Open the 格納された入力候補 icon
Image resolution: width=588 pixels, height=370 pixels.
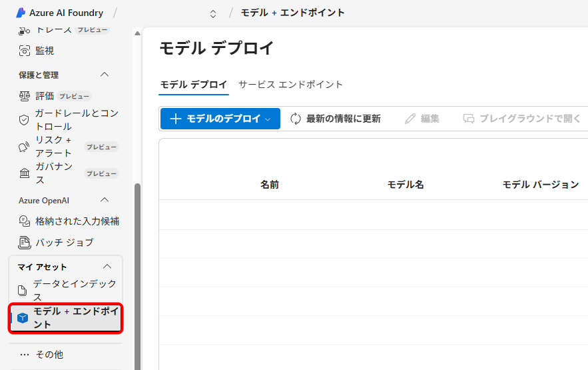pyautogui.click(x=25, y=221)
